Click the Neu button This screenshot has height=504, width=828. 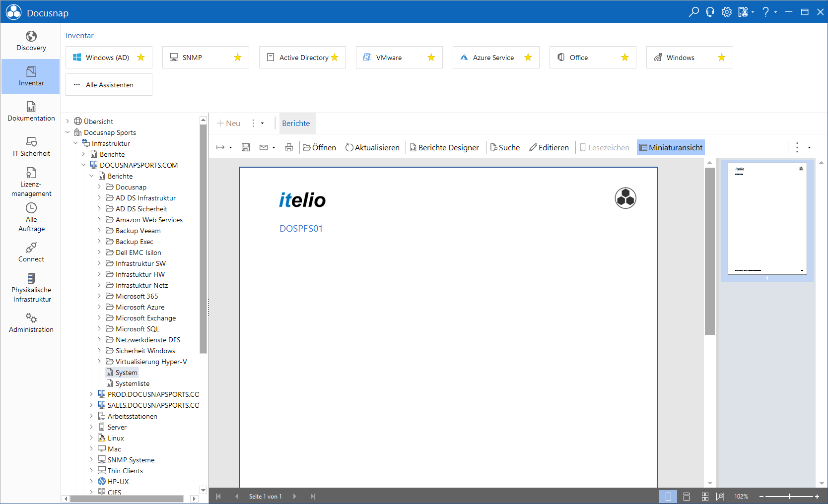[x=228, y=124]
